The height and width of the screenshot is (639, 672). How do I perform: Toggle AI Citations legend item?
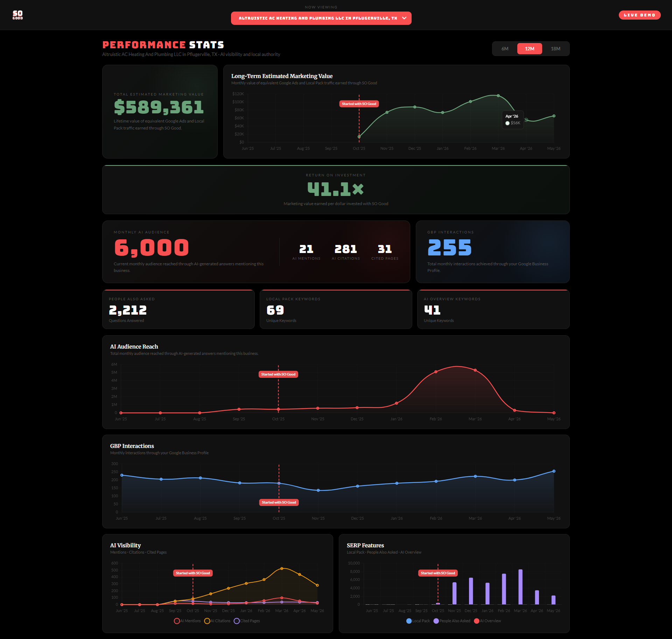click(217, 621)
